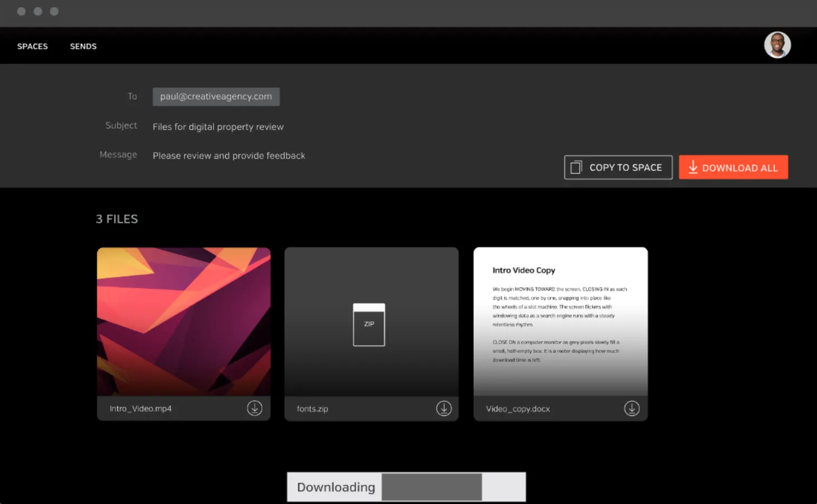Click the subject line text
Image resolution: width=817 pixels, height=504 pixels.
click(218, 127)
